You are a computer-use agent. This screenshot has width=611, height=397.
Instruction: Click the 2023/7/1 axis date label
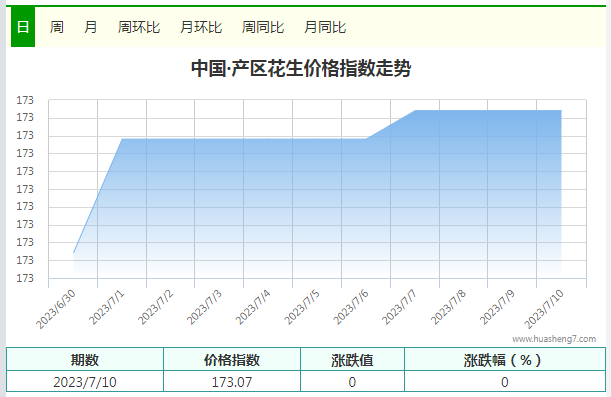107,307
